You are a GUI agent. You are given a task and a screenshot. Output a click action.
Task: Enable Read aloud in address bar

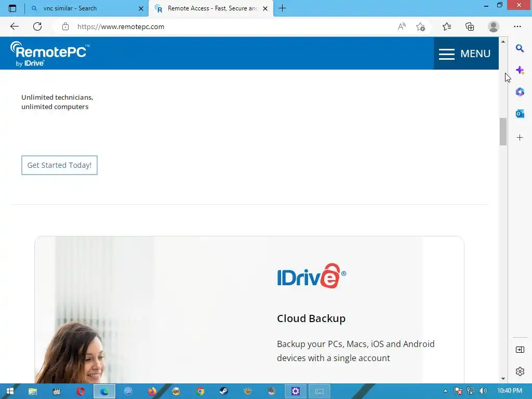tap(402, 26)
